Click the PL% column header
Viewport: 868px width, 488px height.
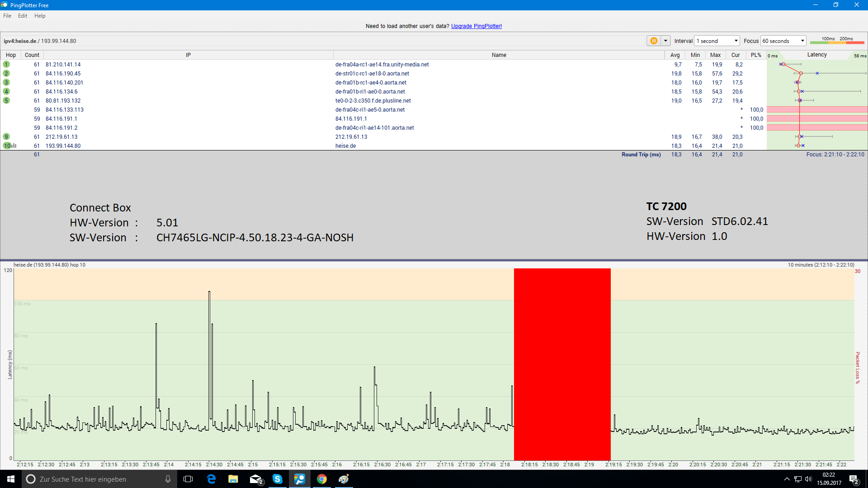point(755,55)
